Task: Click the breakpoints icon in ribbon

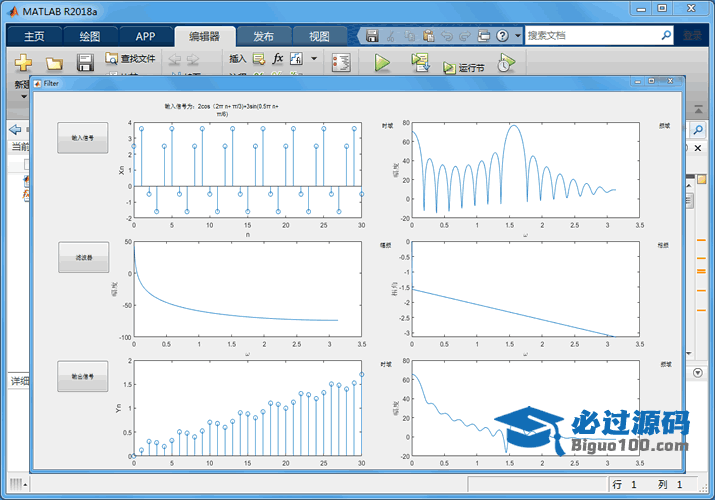Action: [341, 63]
